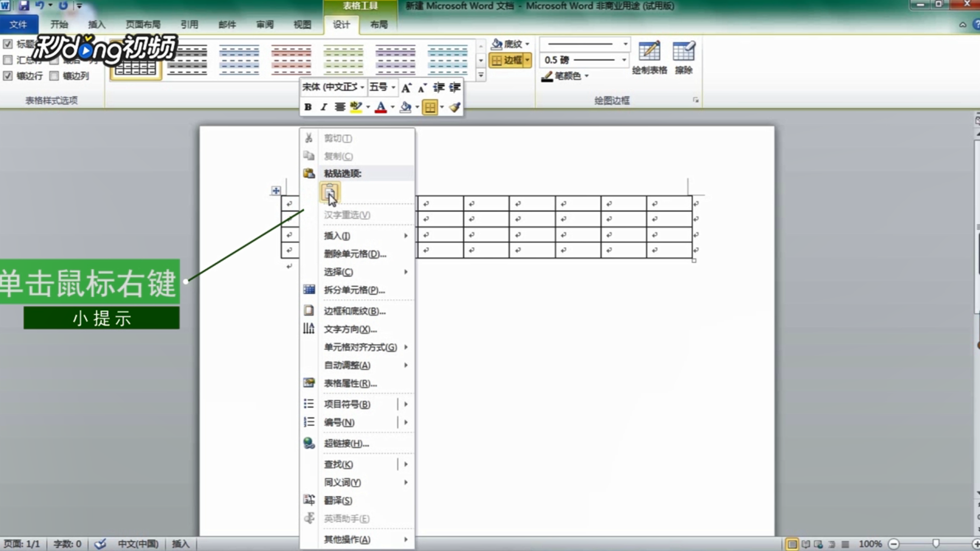Open the Draw Borders dialog launcher
Screen dimensions: 980x551
[x=695, y=100]
